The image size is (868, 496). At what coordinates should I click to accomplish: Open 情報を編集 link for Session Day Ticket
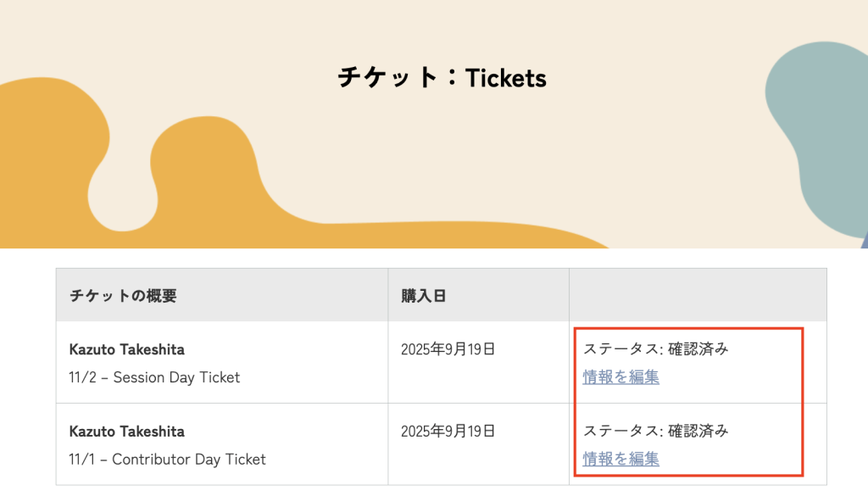pos(620,377)
